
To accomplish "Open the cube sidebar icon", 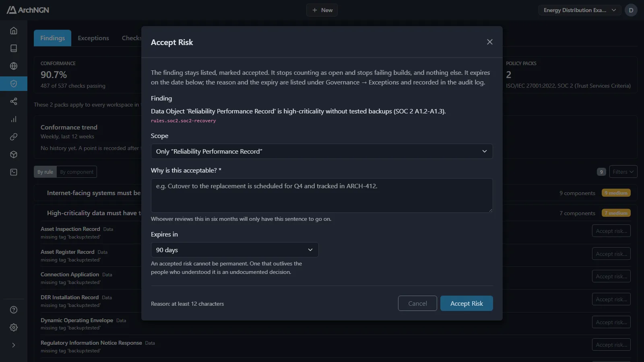I will point(14,154).
